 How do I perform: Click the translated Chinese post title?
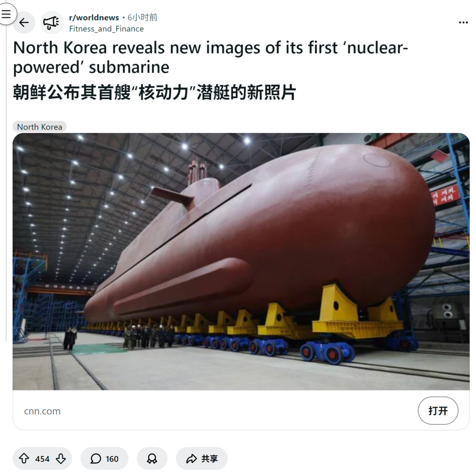click(x=154, y=92)
